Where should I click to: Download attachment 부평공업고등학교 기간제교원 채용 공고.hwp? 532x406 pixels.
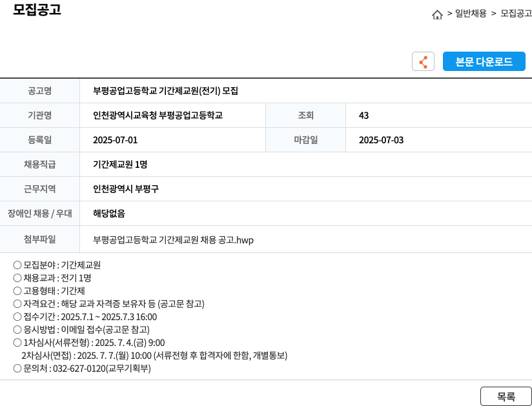pyautogui.click(x=173, y=240)
